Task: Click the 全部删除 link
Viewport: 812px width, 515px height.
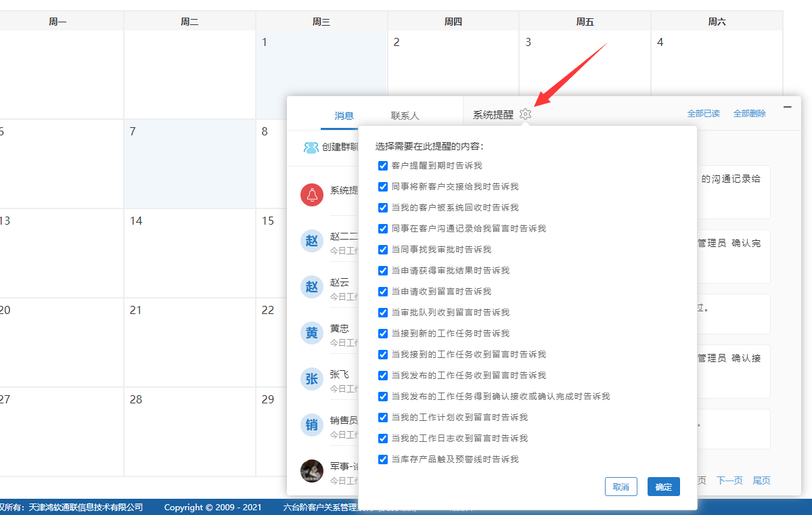Action: tap(749, 114)
